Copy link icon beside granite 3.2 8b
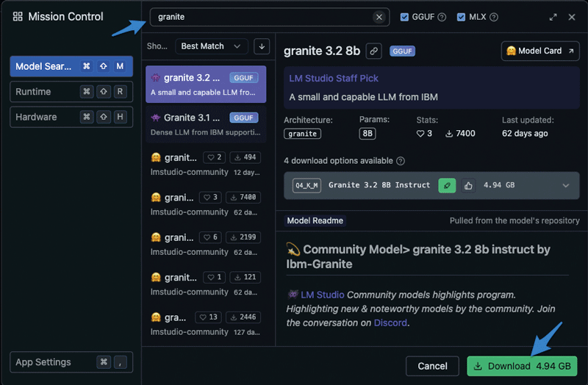This screenshot has width=588, height=385. (x=374, y=51)
